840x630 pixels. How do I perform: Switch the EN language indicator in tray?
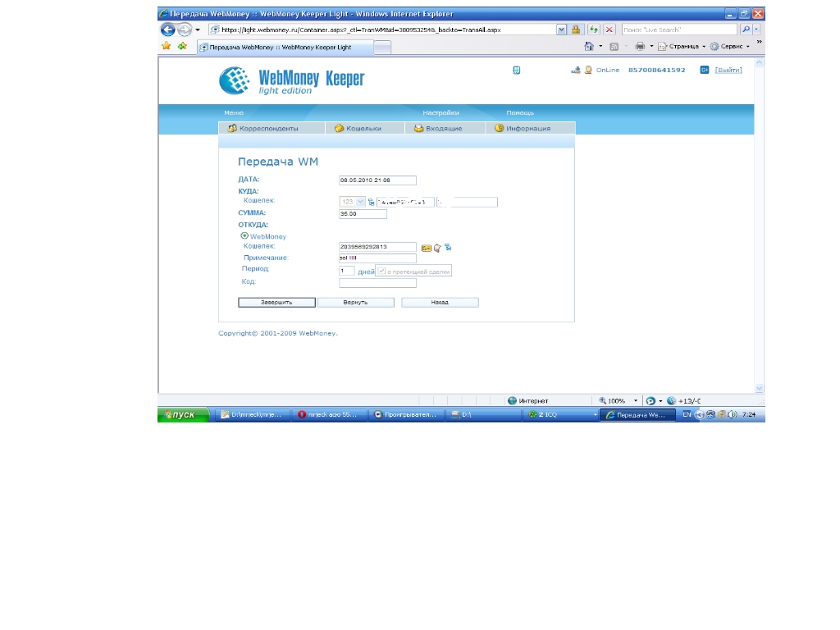(687, 414)
